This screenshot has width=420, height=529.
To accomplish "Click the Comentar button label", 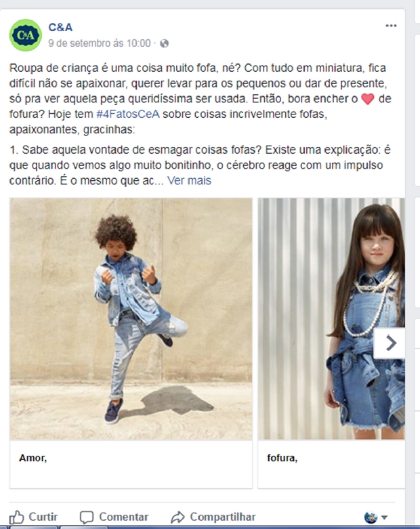I will (x=124, y=517).
